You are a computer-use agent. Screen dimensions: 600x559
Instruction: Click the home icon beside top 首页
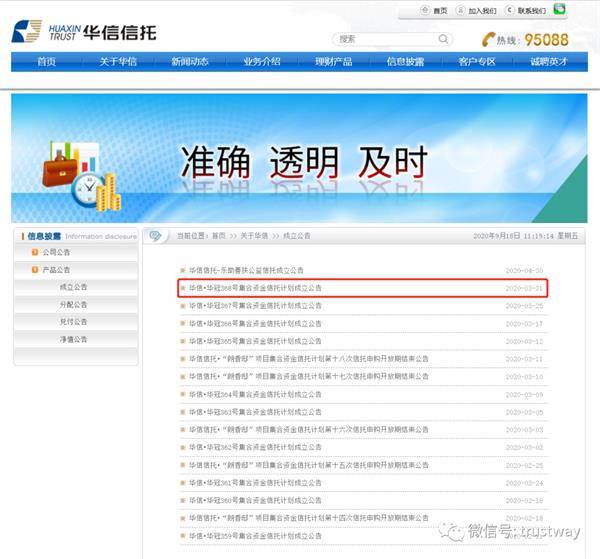pyautogui.click(x=424, y=10)
